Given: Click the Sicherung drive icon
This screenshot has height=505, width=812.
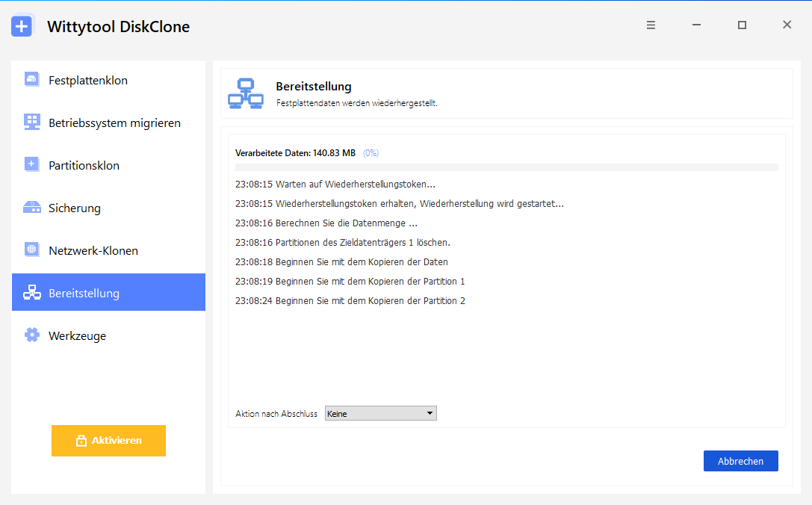Looking at the screenshot, I should pos(31,208).
